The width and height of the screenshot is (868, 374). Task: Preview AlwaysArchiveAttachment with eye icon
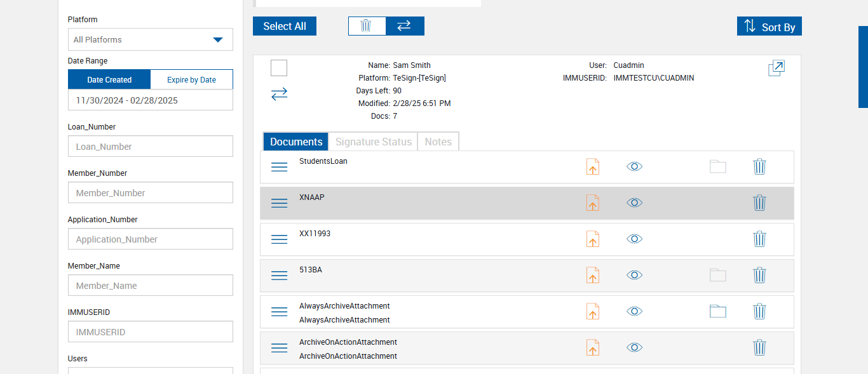[635, 312]
